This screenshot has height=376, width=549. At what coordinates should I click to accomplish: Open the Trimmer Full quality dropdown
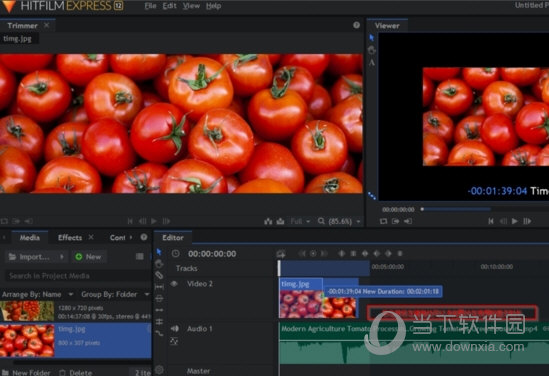tap(300, 221)
